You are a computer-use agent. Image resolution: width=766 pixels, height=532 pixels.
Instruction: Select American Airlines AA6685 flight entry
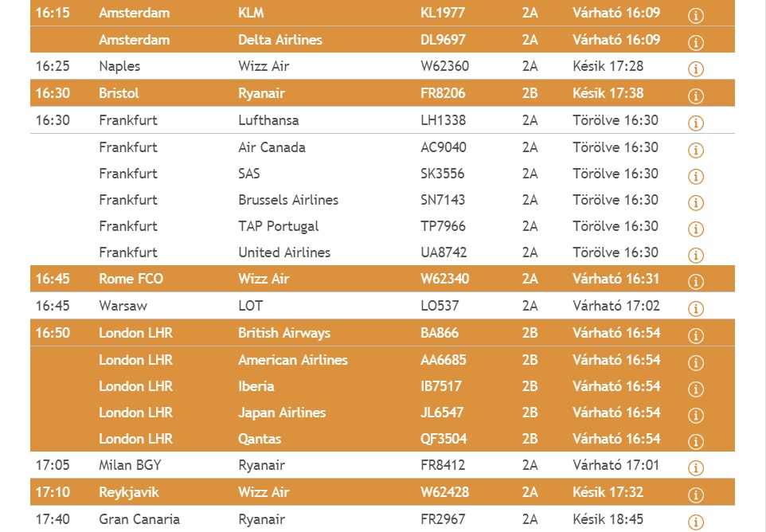click(x=382, y=360)
